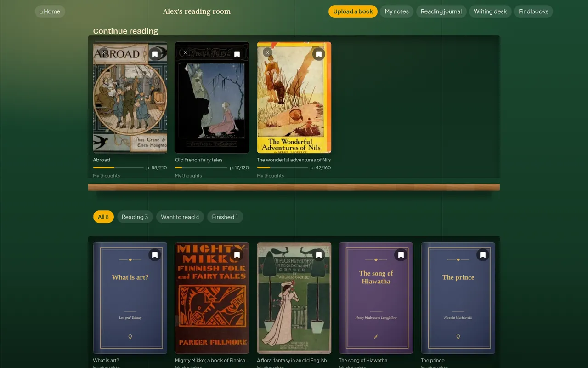Dismiss Nils book from Continue reading
Screen dimensions: 588x368
click(267, 52)
